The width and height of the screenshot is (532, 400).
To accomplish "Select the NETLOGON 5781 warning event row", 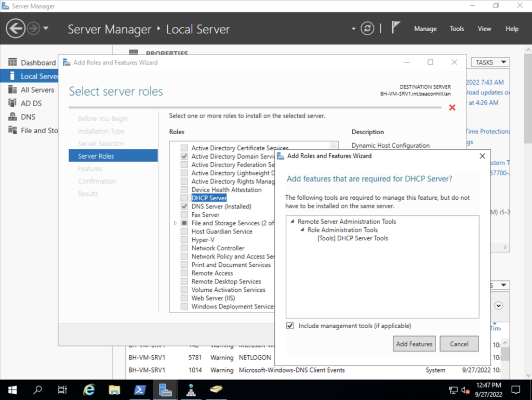I will [313, 357].
